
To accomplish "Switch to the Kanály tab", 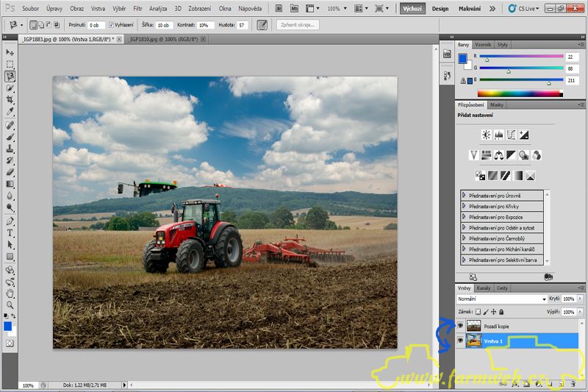I will [x=484, y=288].
